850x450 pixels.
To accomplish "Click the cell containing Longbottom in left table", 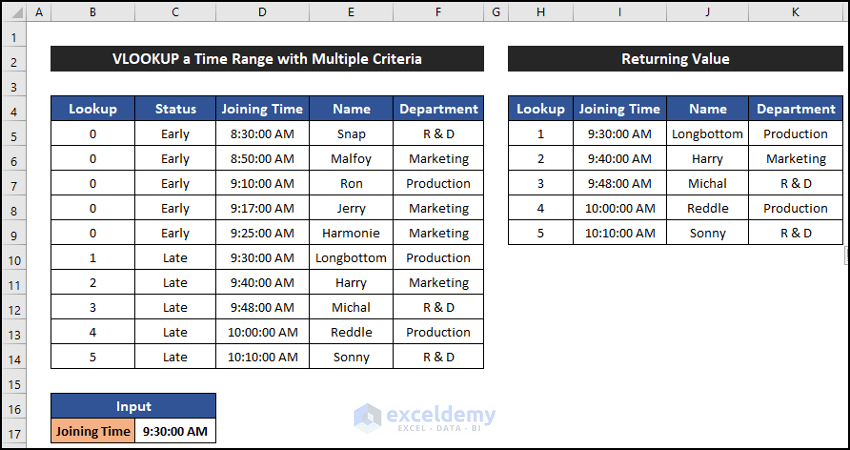I will 351,258.
